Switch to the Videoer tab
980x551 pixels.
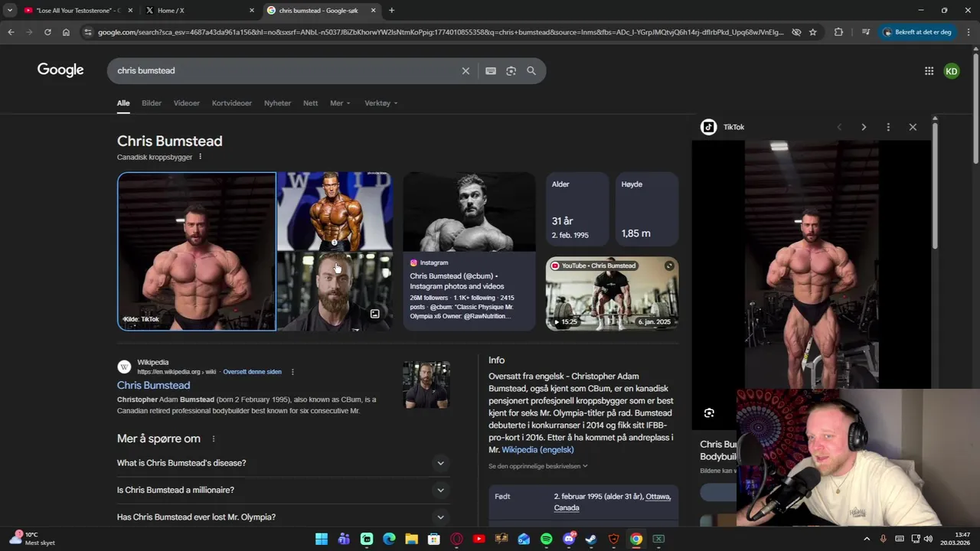coord(187,103)
